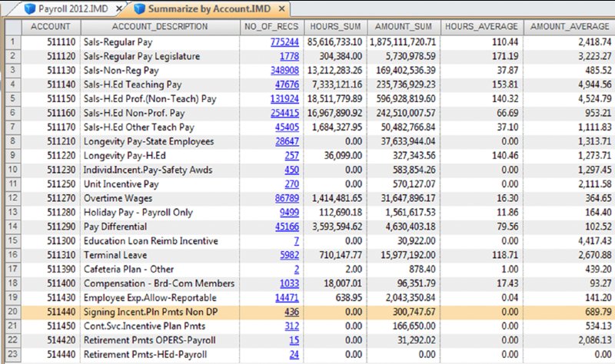The image size is (615, 364).
Task: Close the Summarize by Account.IMD tab
Action: (281, 8)
